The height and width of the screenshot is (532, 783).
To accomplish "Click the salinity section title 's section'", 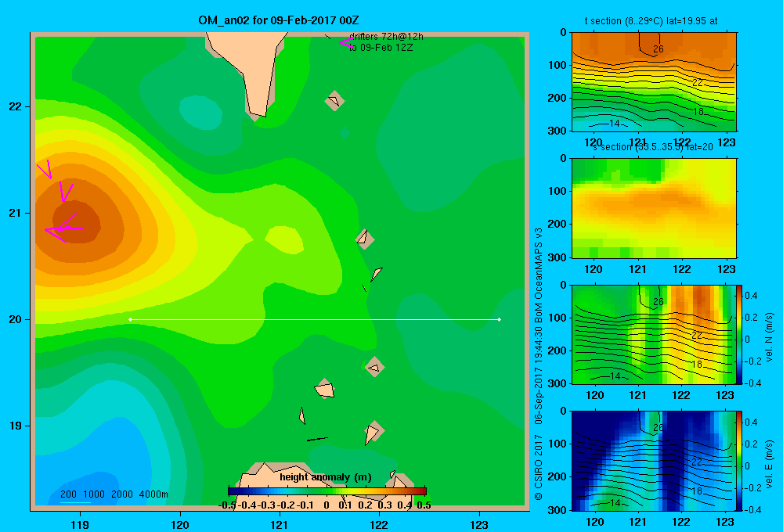I will (612, 147).
